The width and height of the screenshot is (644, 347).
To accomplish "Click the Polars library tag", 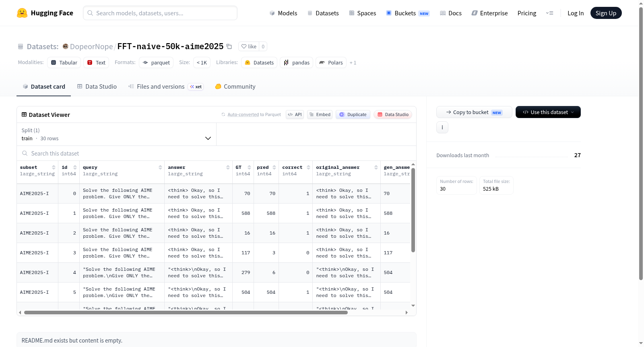I will click(x=331, y=62).
